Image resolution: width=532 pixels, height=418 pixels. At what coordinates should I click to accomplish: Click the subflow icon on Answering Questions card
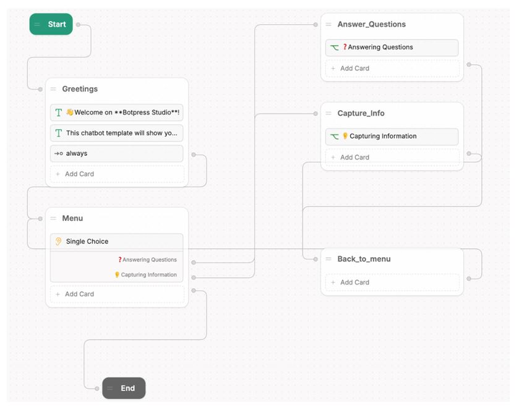tap(334, 48)
